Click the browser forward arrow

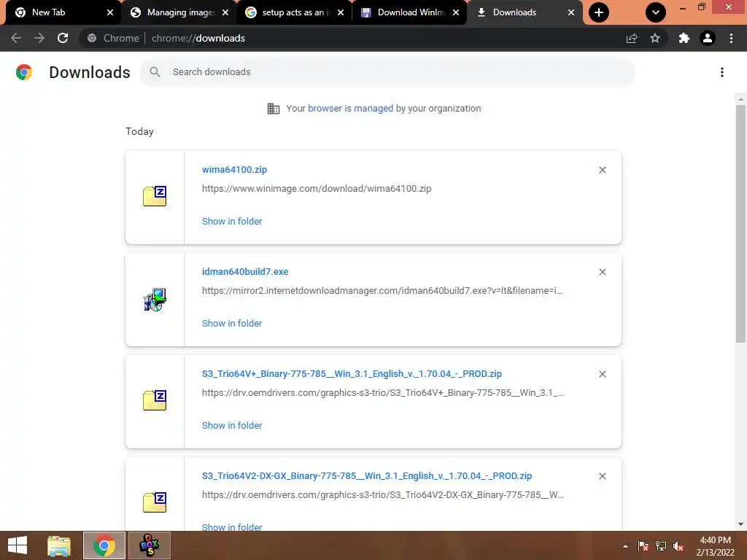pos(39,38)
